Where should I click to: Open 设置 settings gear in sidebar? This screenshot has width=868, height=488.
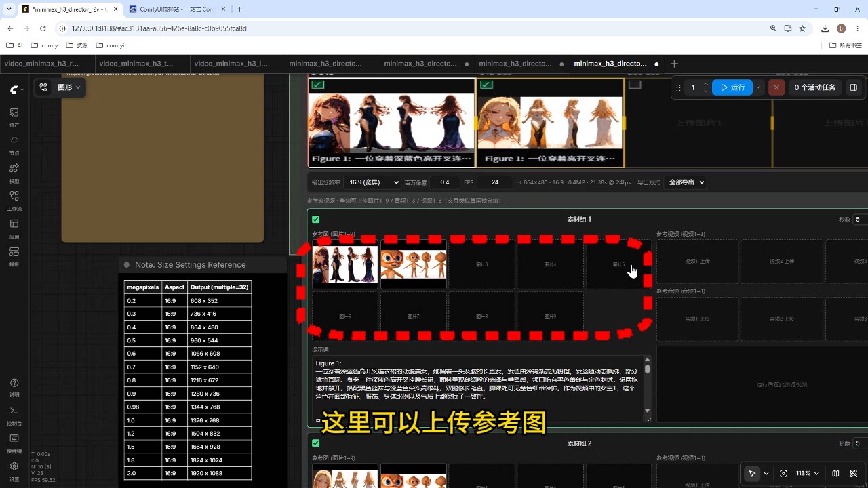pos(14,470)
